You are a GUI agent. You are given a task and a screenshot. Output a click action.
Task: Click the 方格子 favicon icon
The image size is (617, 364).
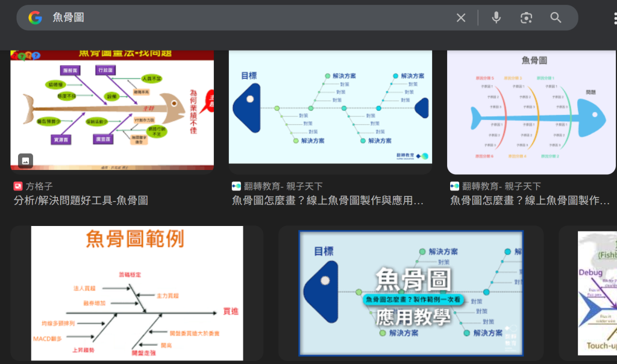coord(18,186)
